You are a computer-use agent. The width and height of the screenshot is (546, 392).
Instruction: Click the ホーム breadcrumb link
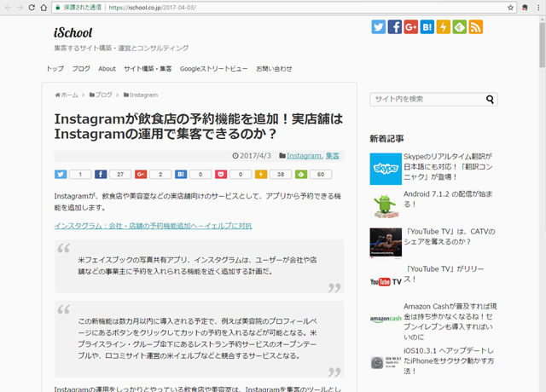(67, 95)
